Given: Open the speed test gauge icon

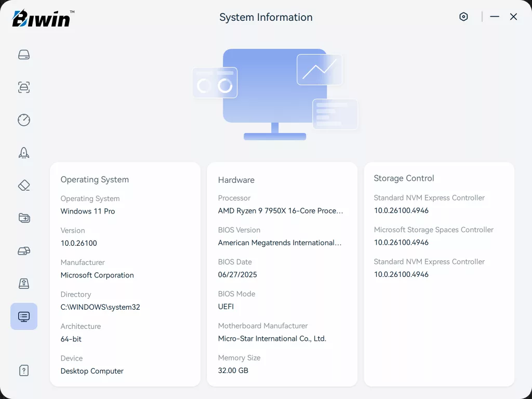Looking at the screenshot, I should (24, 120).
